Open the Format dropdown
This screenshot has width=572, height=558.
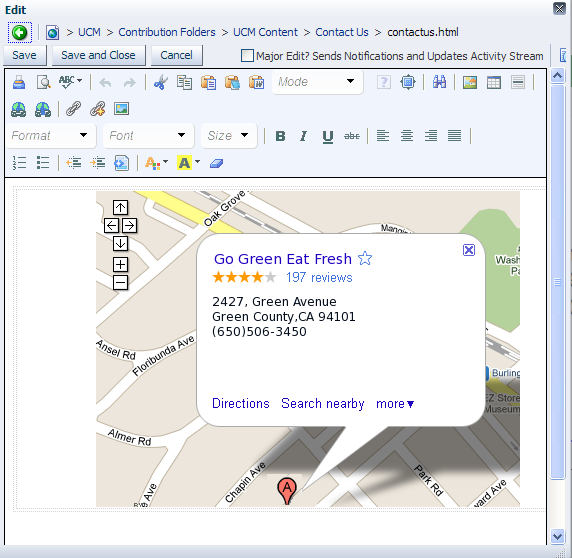(x=51, y=136)
